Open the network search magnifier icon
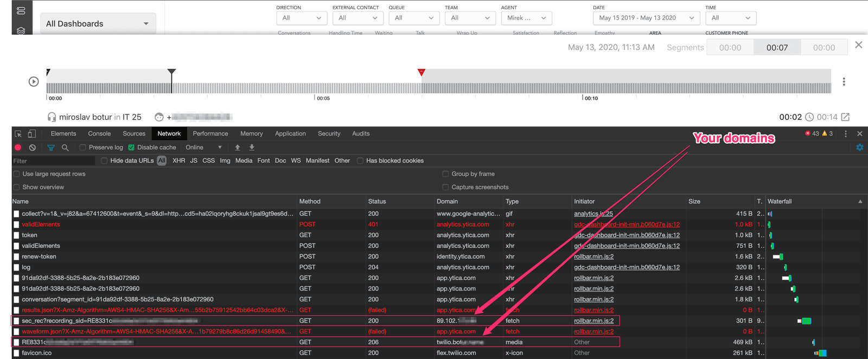 65,148
